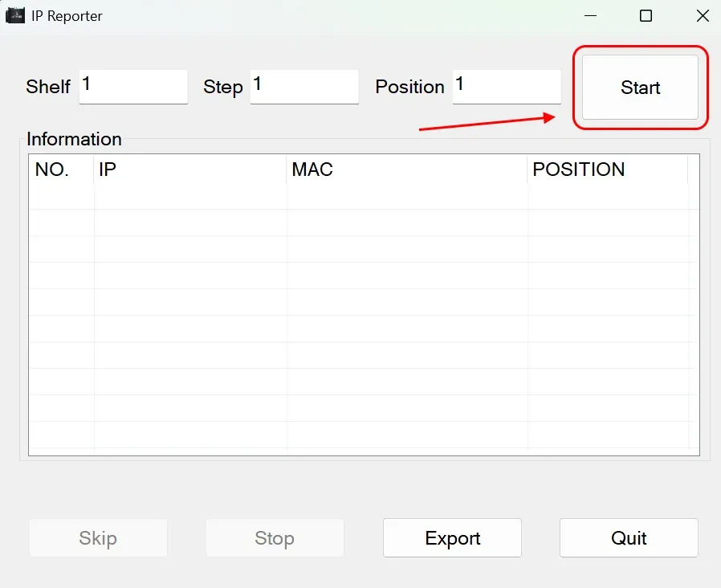
Task: Focus the Shelf input field
Action: click(x=133, y=86)
